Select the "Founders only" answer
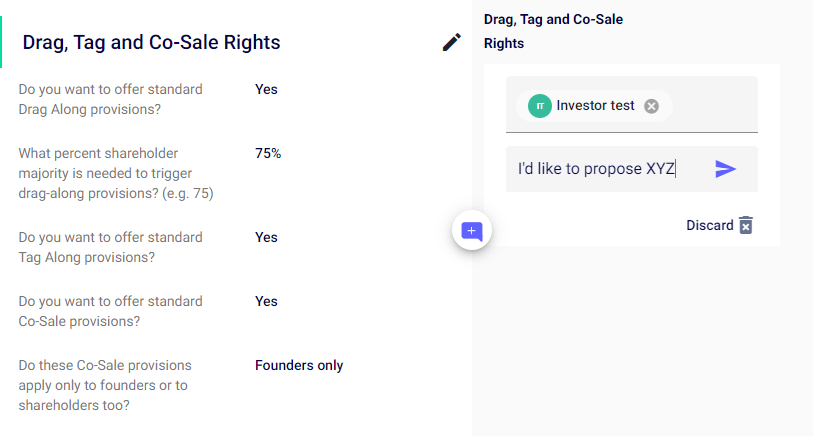The width and height of the screenshot is (813, 436). [299, 365]
